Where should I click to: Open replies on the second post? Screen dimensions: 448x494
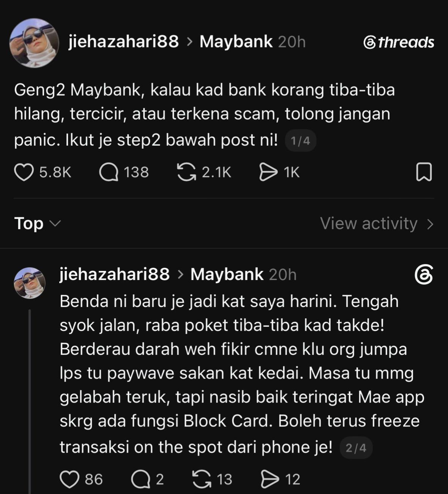coord(140,479)
